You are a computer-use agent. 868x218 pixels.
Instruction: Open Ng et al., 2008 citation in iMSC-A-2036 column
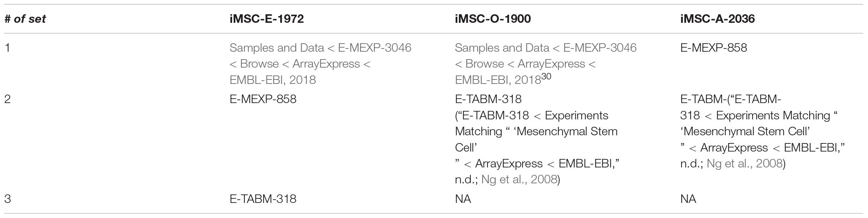coord(744,163)
